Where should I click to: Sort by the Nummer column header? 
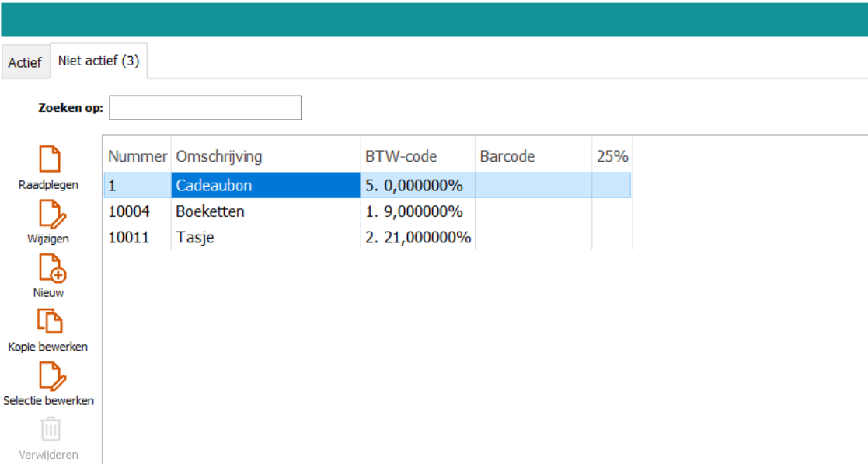pos(137,156)
